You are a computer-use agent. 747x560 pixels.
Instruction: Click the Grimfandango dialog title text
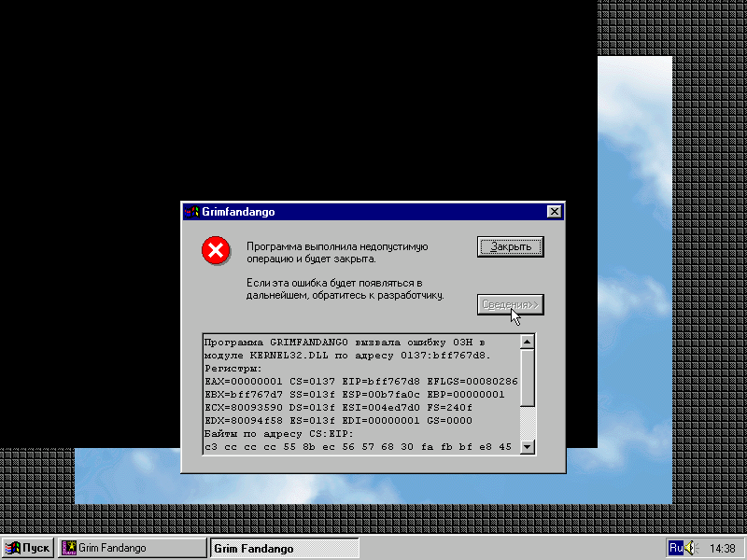(x=238, y=212)
